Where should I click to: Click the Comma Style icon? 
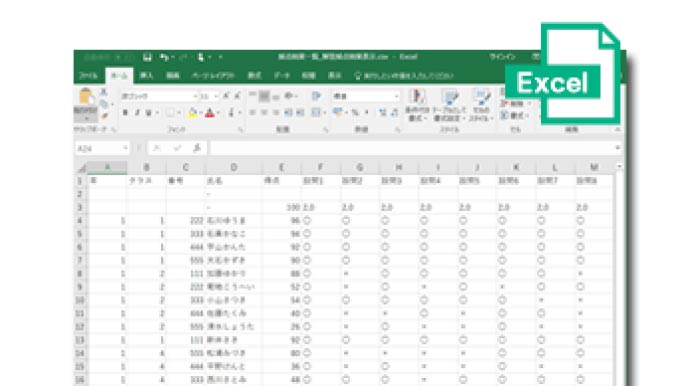pos(367,113)
